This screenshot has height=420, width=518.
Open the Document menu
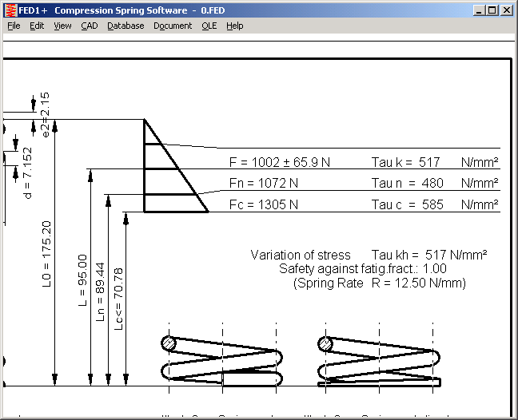pyautogui.click(x=173, y=26)
